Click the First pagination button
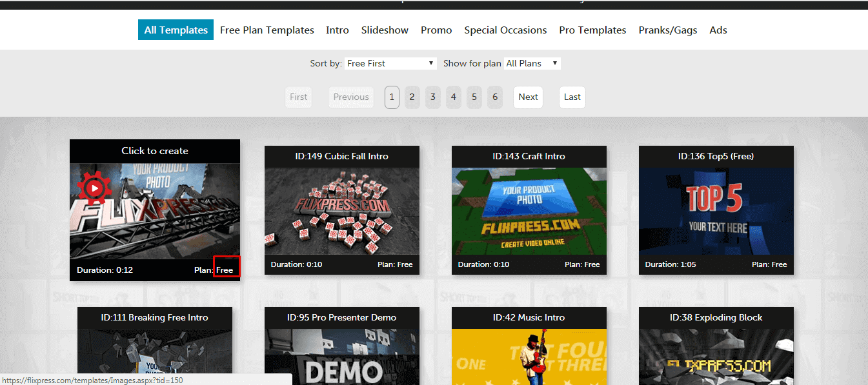This screenshot has height=385, width=868. 298,97
